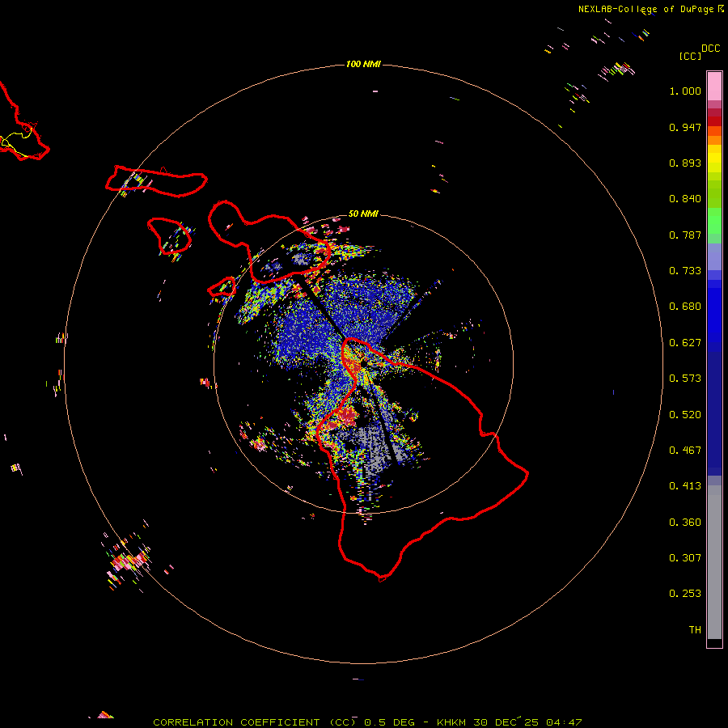
Task: Click the 30 DEC 25 date text
Action: click(x=506, y=722)
